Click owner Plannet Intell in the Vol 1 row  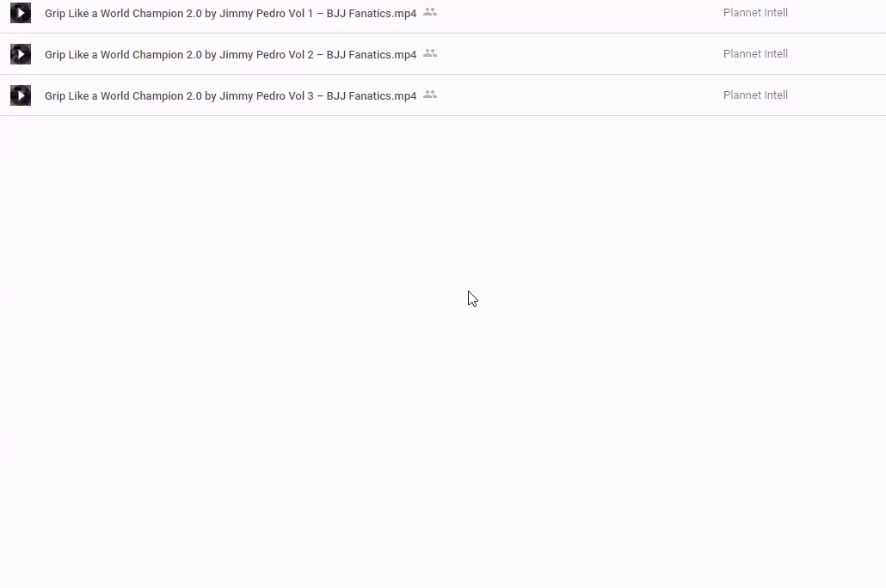pyautogui.click(x=755, y=13)
